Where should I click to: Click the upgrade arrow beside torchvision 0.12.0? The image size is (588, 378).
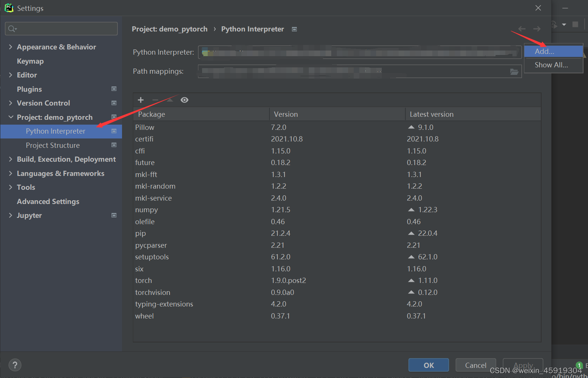[411, 292]
